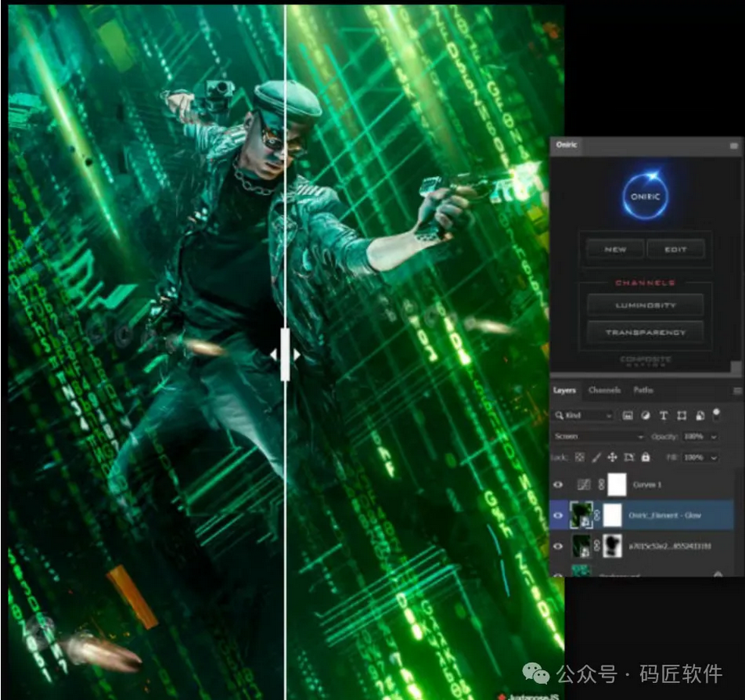The image size is (745, 700).
Task: Open the Kind filter type dropdown
Action: click(584, 415)
